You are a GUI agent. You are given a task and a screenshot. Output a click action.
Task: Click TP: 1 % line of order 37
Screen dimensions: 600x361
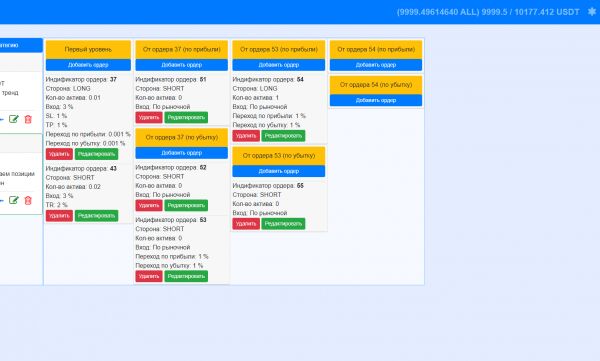(x=56, y=125)
